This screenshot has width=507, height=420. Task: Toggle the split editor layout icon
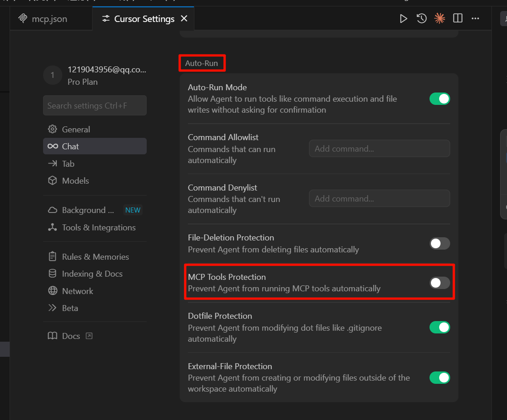tap(457, 18)
